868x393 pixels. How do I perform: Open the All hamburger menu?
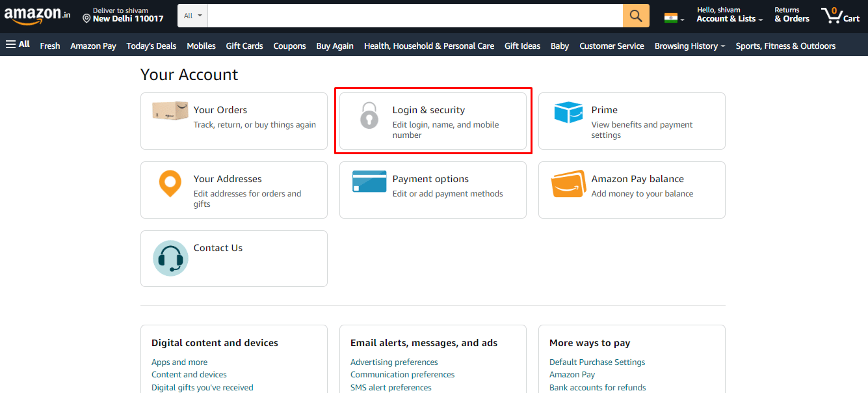18,44
